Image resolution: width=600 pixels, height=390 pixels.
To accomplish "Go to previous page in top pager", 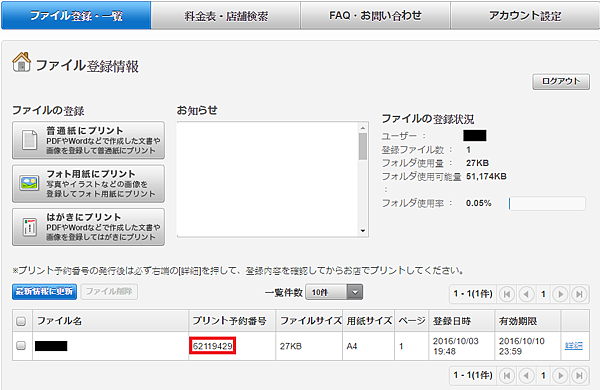I will (x=527, y=294).
